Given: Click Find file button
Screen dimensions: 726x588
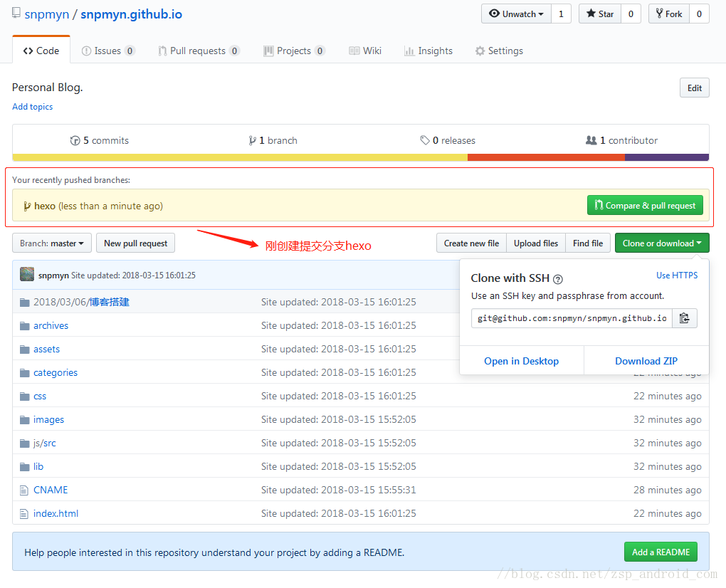Looking at the screenshot, I should pos(587,243).
